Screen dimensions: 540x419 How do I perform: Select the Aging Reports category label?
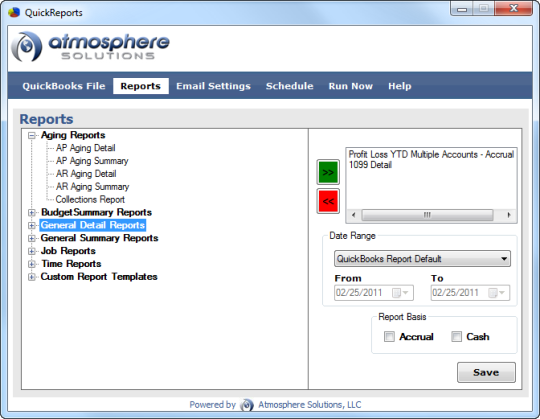point(73,135)
